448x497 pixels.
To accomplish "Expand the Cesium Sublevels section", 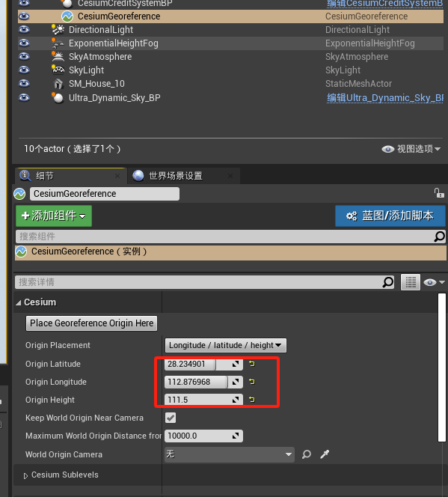I will coord(25,475).
